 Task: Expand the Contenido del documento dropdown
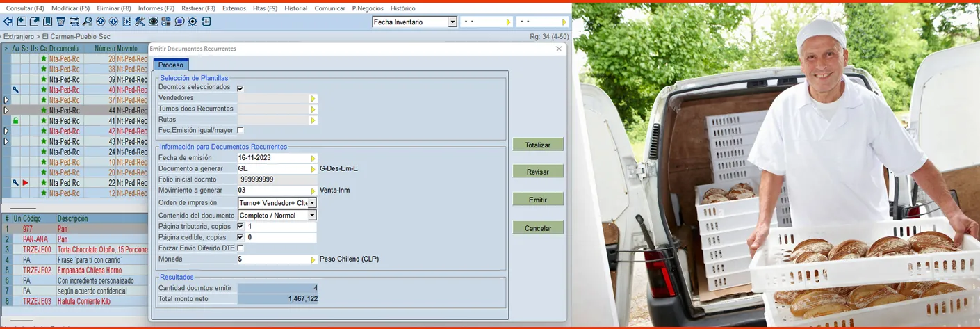312,216
